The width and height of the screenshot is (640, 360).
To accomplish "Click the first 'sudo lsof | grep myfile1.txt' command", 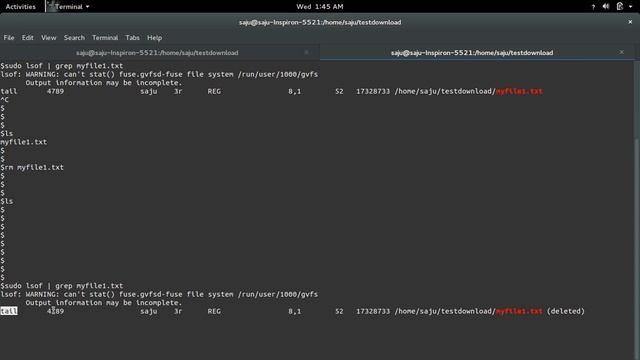I will (62, 66).
